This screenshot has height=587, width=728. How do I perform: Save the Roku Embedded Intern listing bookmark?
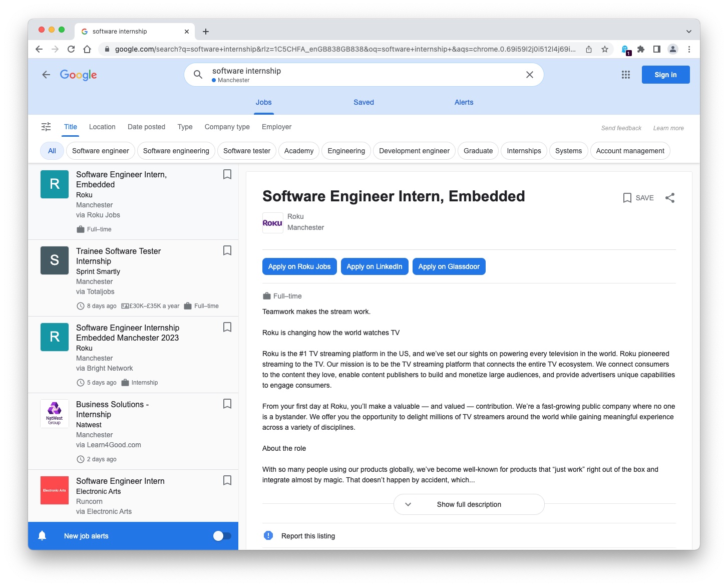click(x=227, y=174)
